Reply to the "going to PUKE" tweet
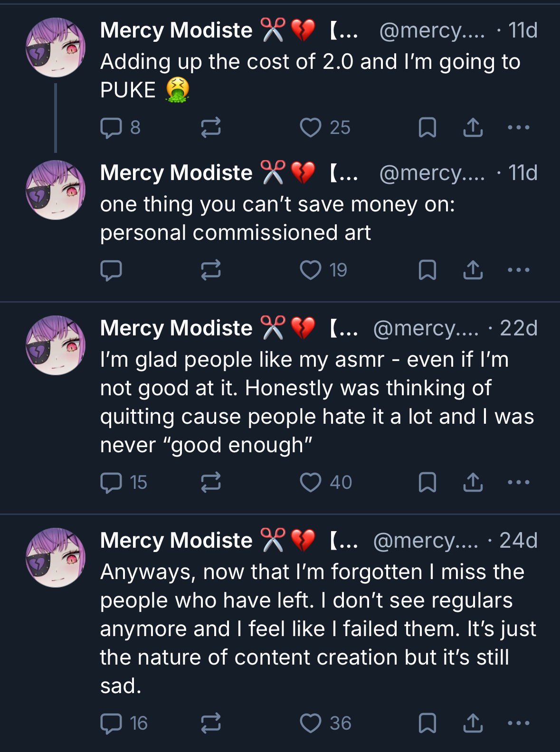 pos(112,128)
